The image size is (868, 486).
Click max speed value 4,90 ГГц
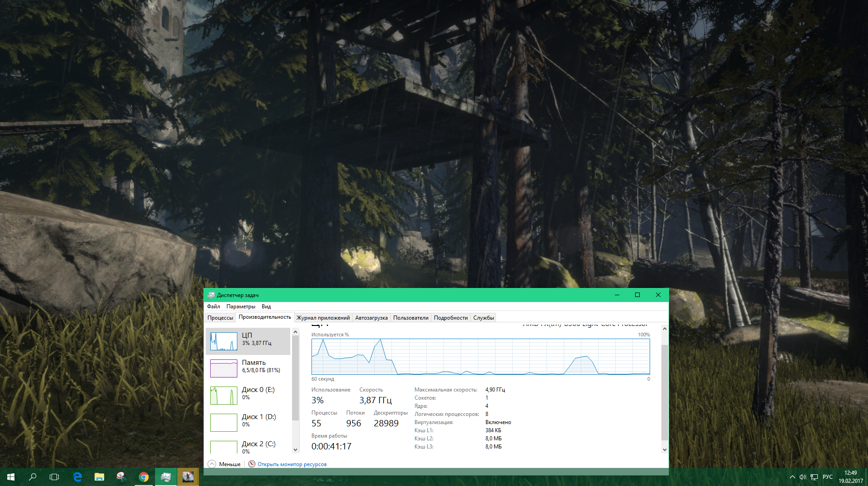pyautogui.click(x=495, y=390)
